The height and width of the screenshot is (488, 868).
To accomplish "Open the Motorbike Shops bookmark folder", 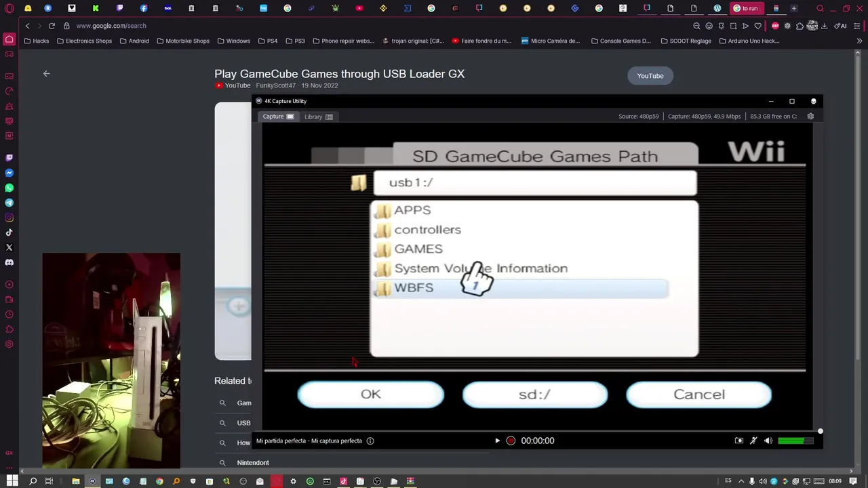I will click(x=183, y=41).
